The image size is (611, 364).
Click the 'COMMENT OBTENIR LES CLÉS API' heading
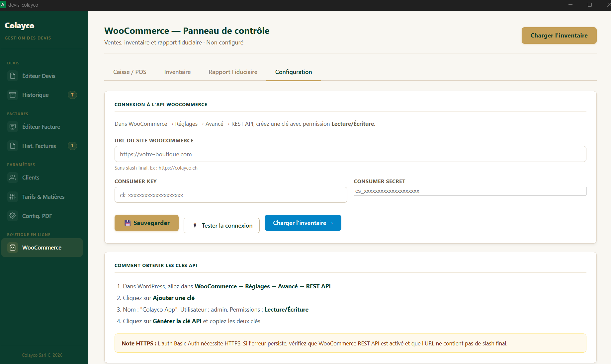(156, 265)
